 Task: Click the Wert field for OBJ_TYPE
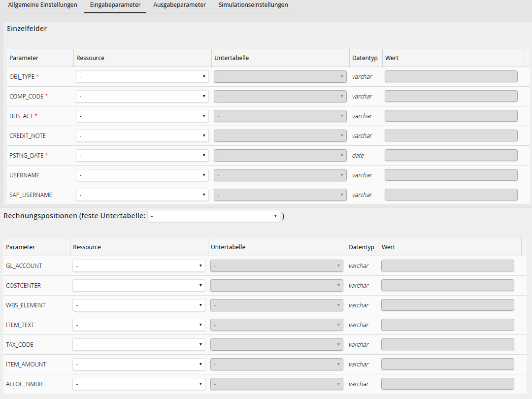click(x=451, y=77)
